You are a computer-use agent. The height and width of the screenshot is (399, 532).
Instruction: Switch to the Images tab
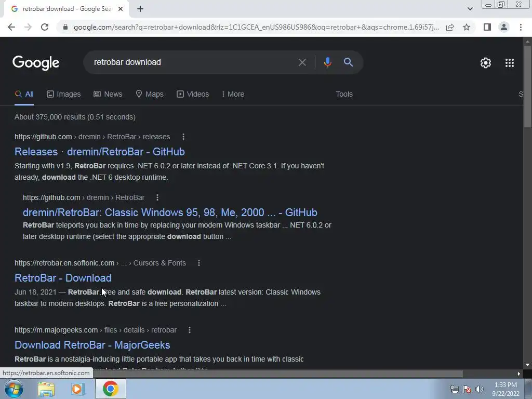tap(64, 94)
